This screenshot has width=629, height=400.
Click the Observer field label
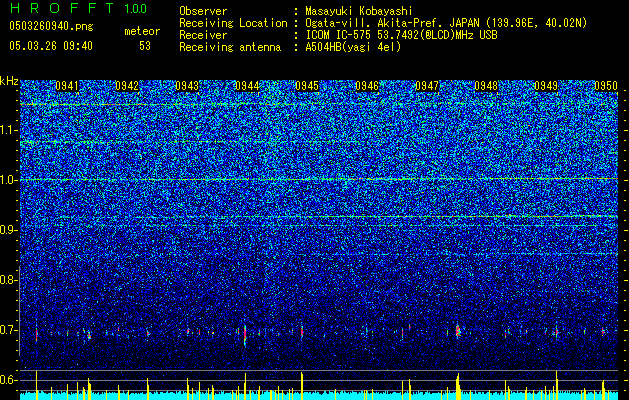(203, 11)
